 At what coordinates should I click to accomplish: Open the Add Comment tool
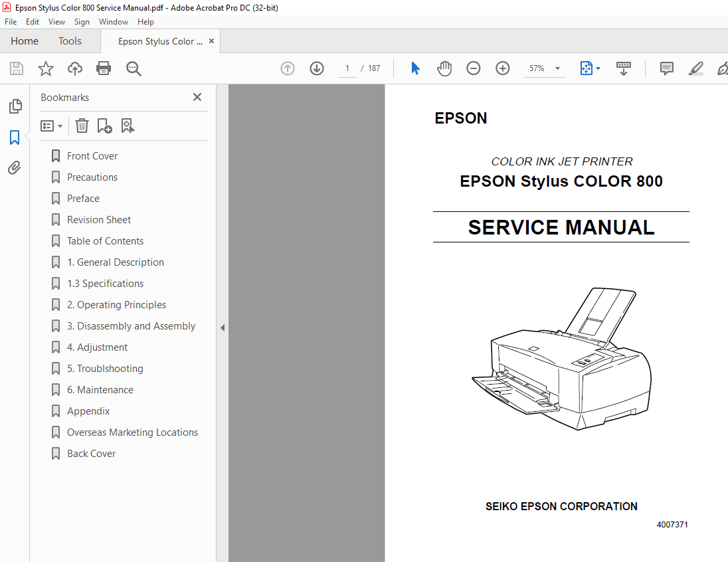coord(666,68)
